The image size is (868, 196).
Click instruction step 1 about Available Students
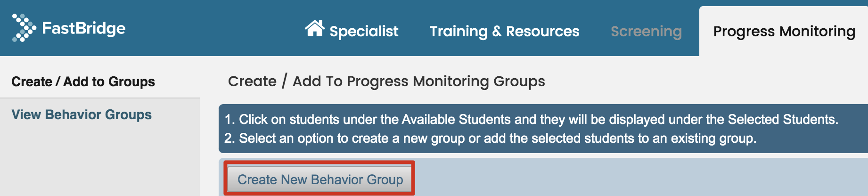click(531, 119)
